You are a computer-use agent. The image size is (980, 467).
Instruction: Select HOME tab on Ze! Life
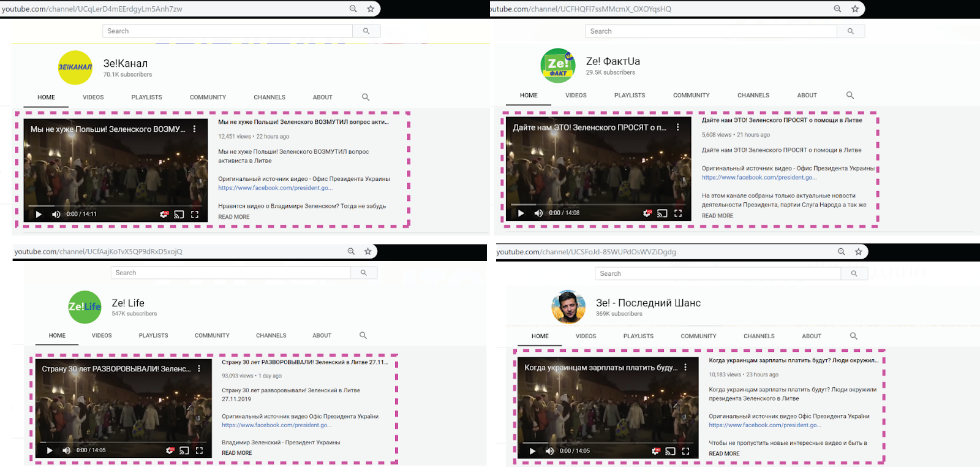57,336
